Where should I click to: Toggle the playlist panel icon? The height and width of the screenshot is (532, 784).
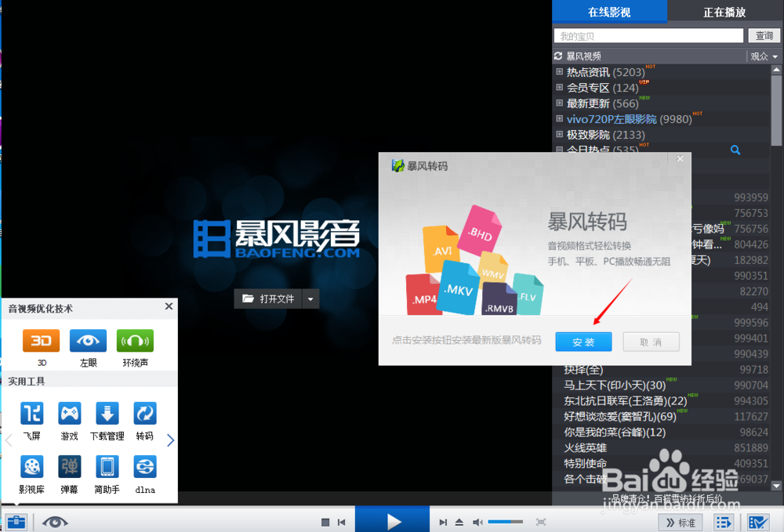724,523
